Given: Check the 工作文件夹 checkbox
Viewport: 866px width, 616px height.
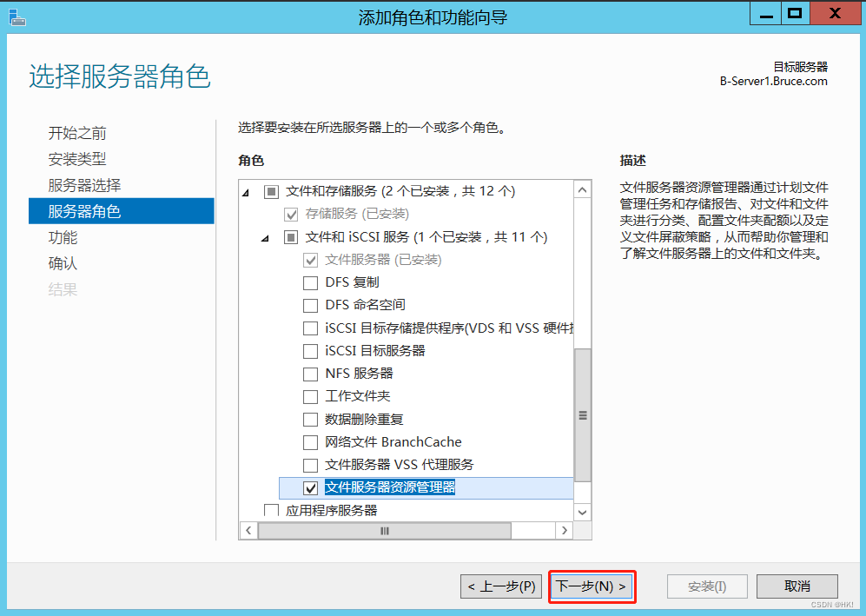Looking at the screenshot, I should click(310, 396).
